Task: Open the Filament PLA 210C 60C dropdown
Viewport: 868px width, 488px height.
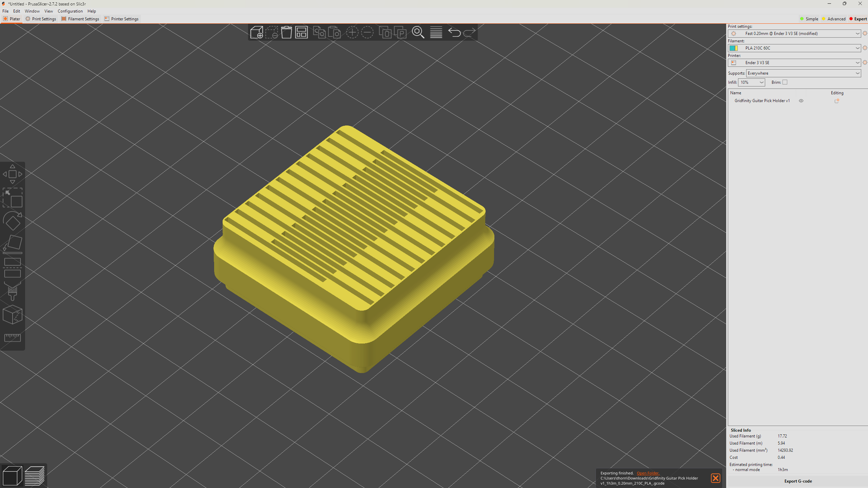Action: pyautogui.click(x=794, y=48)
